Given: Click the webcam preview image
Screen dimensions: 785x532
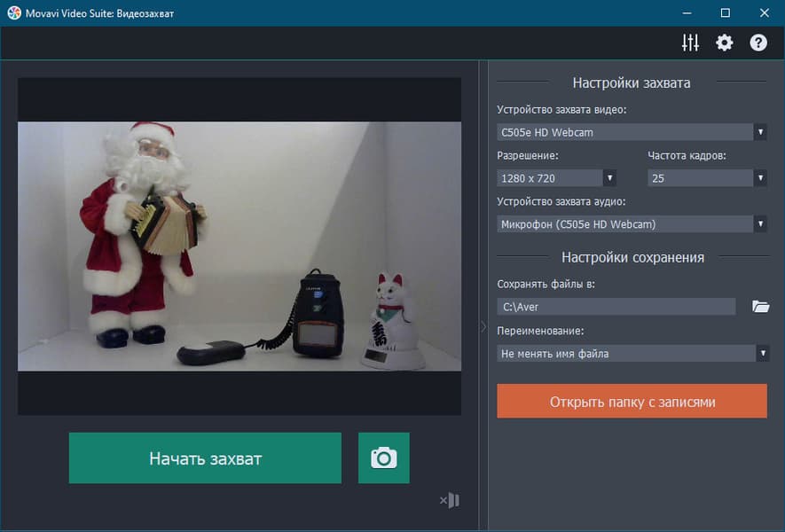Looking at the screenshot, I should coord(239,246).
